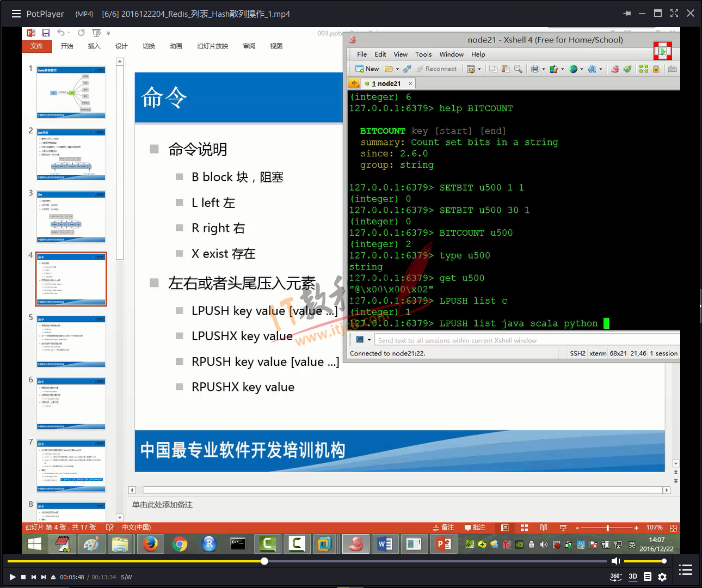The height and width of the screenshot is (588, 702).
Task: Select slide 7 thumbnail
Action: (x=71, y=466)
